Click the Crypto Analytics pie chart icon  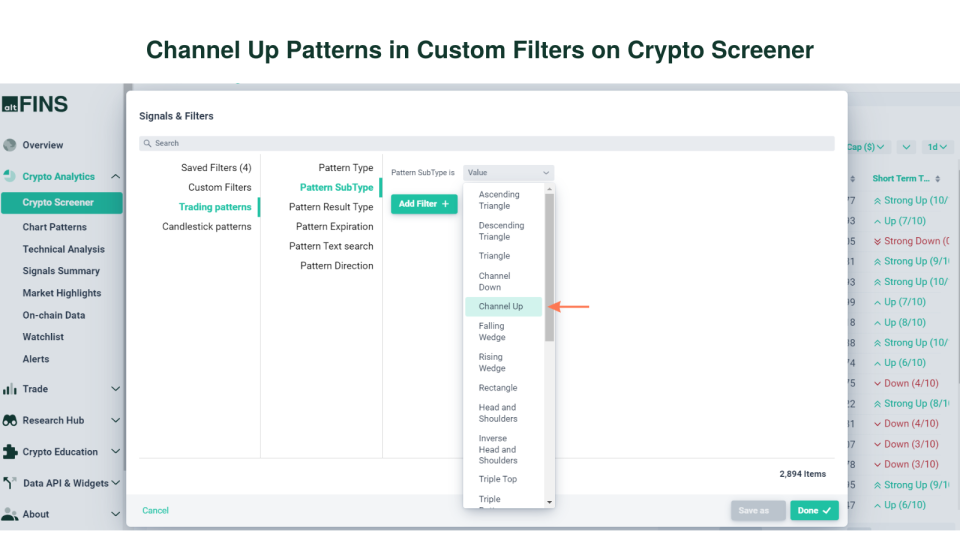tap(10, 176)
